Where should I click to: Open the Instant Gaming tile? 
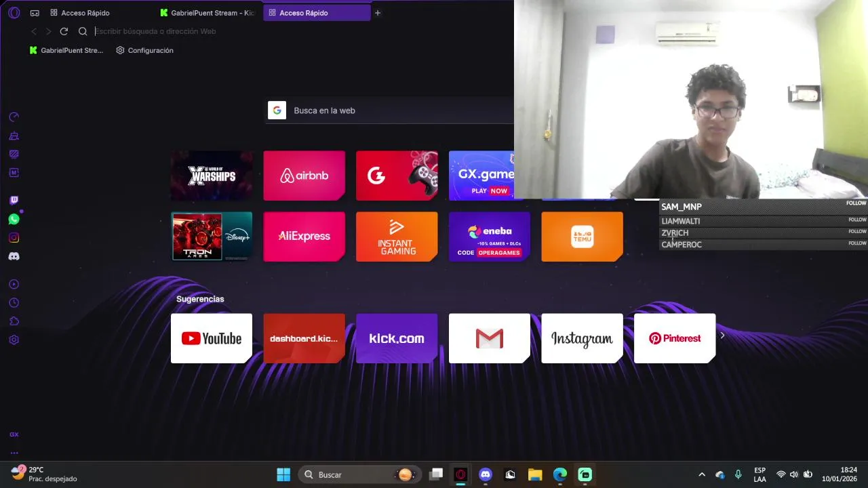[x=397, y=237]
